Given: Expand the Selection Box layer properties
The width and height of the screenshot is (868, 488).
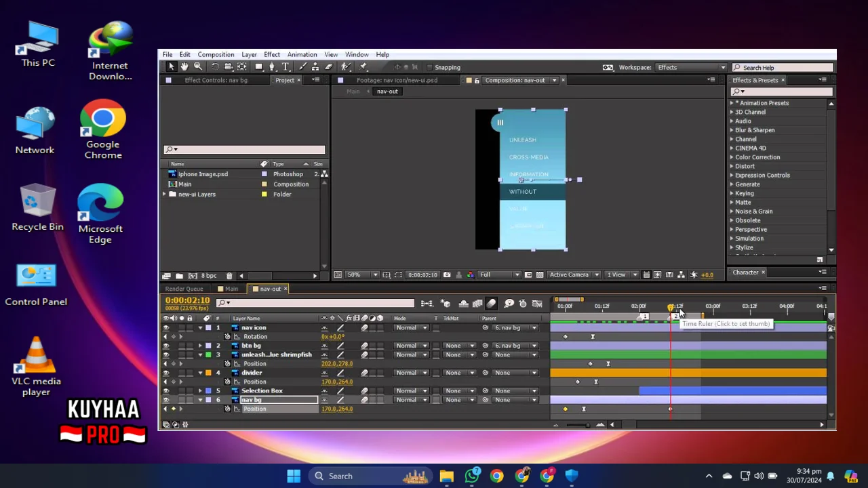Looking at the screenshot, I should 200,391.
